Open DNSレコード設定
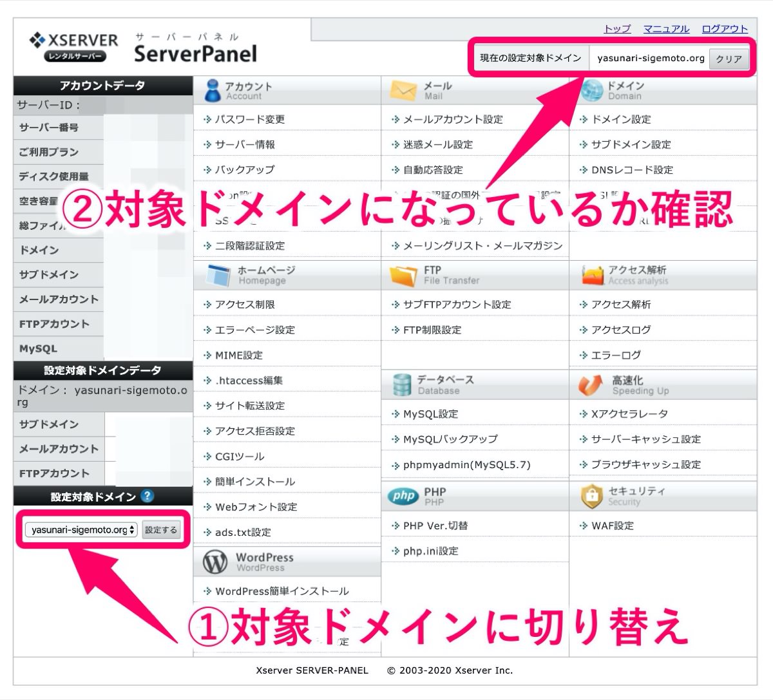Image resolution: width=773 pixels, height=700 pixels. coord(632,170)
